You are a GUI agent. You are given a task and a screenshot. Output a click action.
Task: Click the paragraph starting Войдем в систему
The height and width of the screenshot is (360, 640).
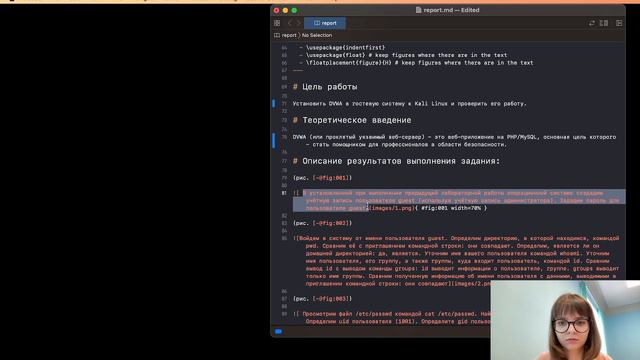456,261
